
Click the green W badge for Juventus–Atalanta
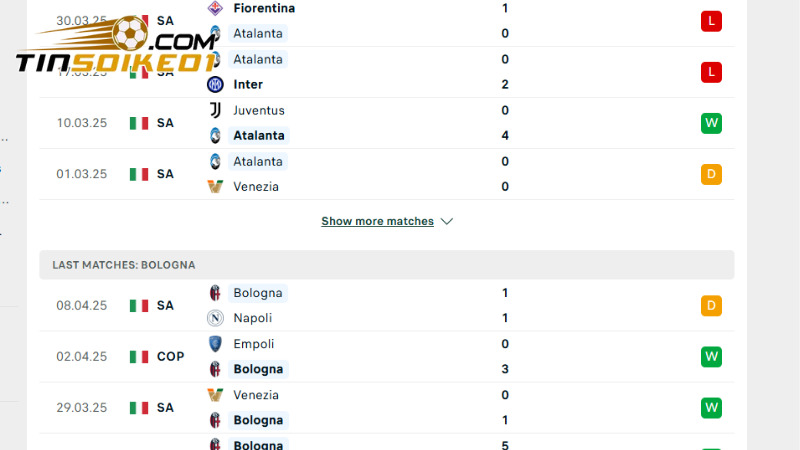(711, 123)
